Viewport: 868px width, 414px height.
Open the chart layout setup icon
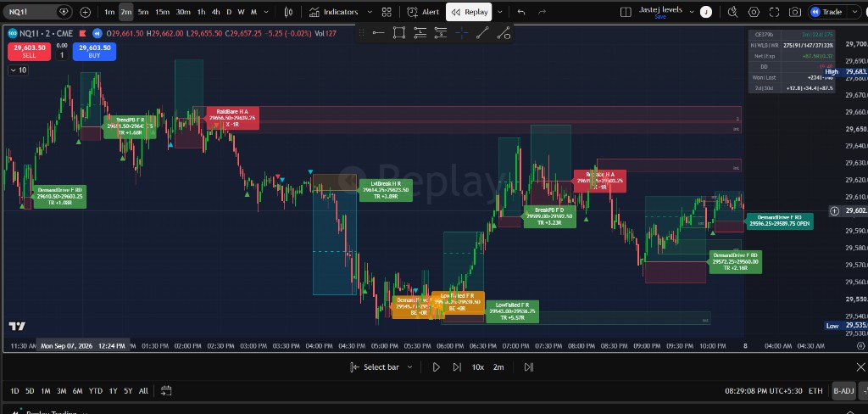pyautogui.click(x=626, y=12)
